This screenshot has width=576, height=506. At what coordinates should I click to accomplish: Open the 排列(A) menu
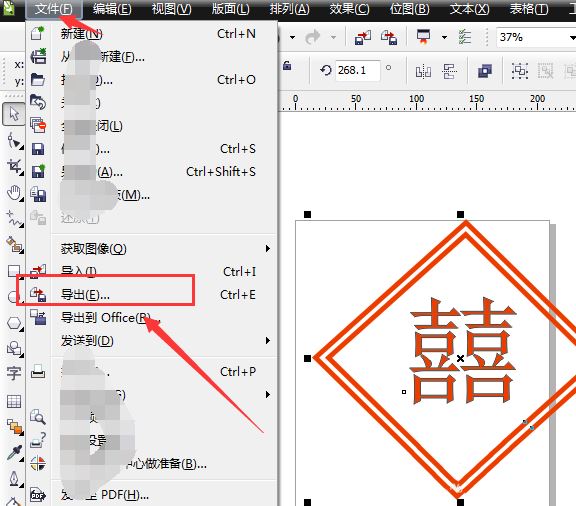pyautogui.click(x=289, y=9)
